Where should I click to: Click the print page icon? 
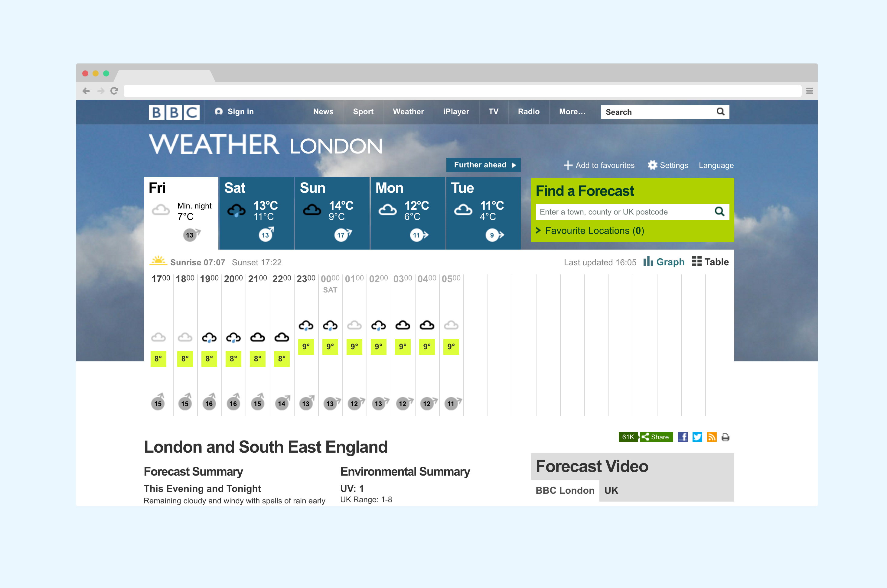click(x=725, y=437)
